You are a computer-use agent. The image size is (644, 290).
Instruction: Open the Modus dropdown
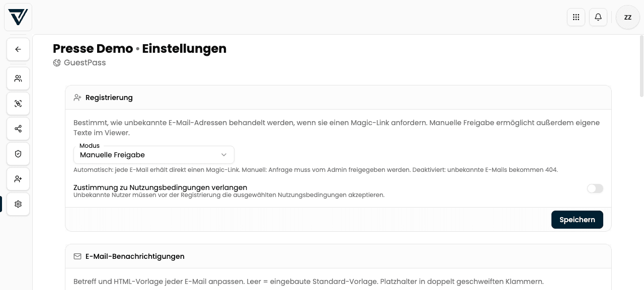pyautogui.click(x=154, y=155)
